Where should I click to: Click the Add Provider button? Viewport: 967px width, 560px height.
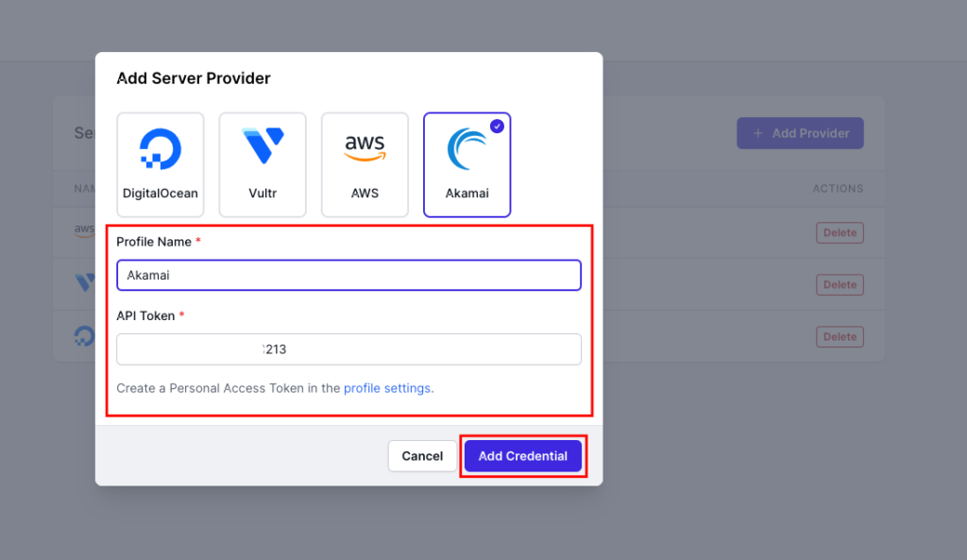point(800,133)
